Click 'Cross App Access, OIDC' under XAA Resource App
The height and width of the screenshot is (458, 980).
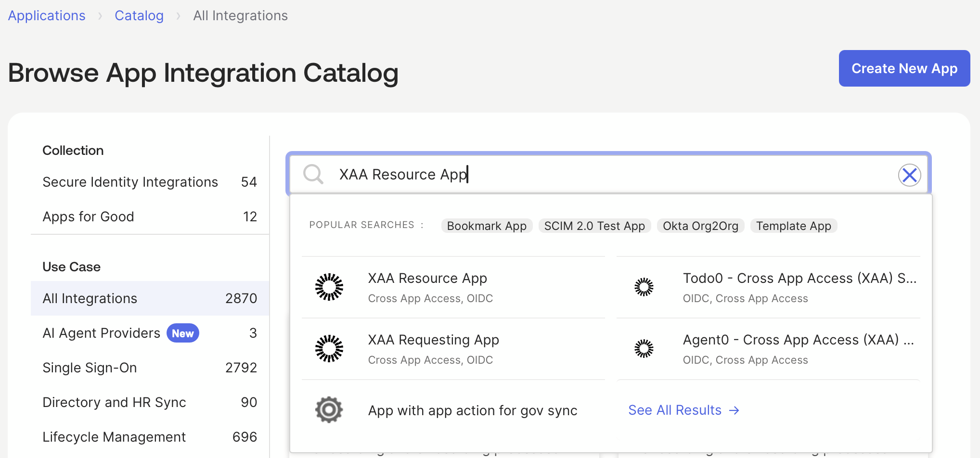[x=430, y=298]
